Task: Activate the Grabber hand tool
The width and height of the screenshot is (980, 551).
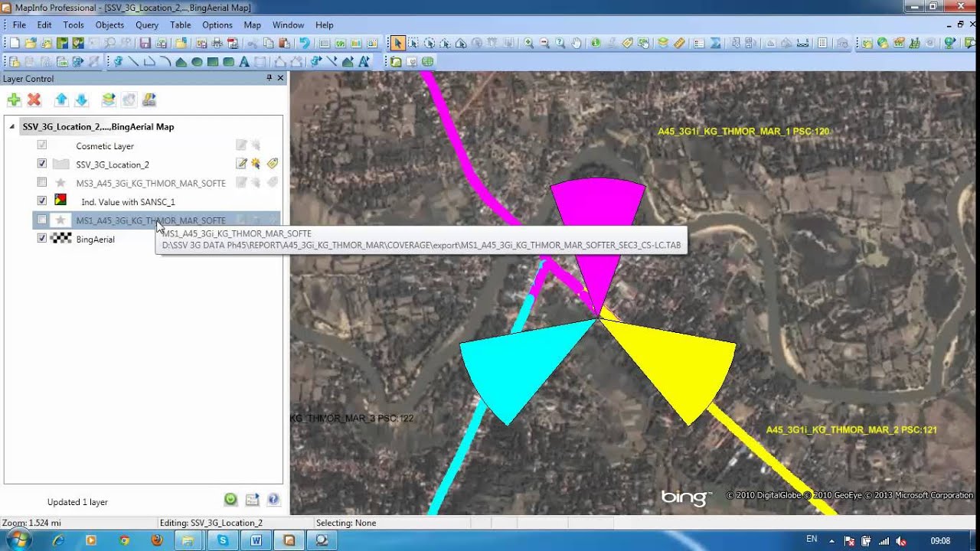Action: point(577,44)
